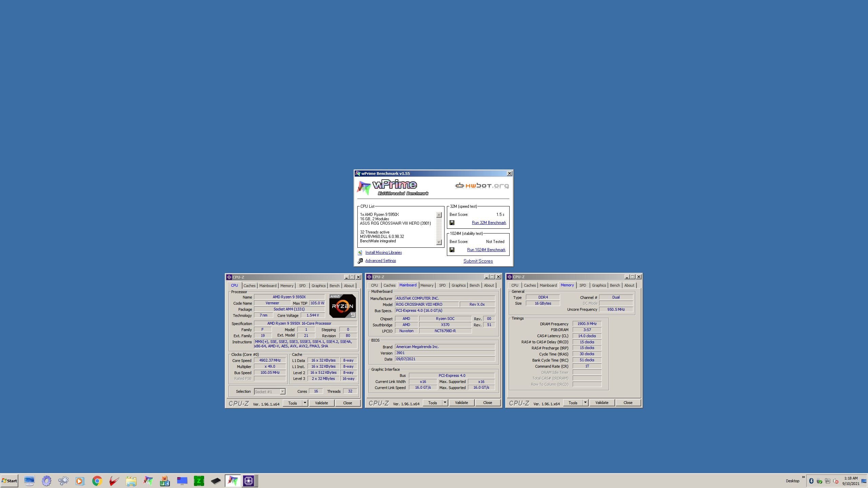868x488 pixels.
Task: Select Mainboard tab in first CPU-Z window
Action: pyautogui.click(x=268, y=286)
